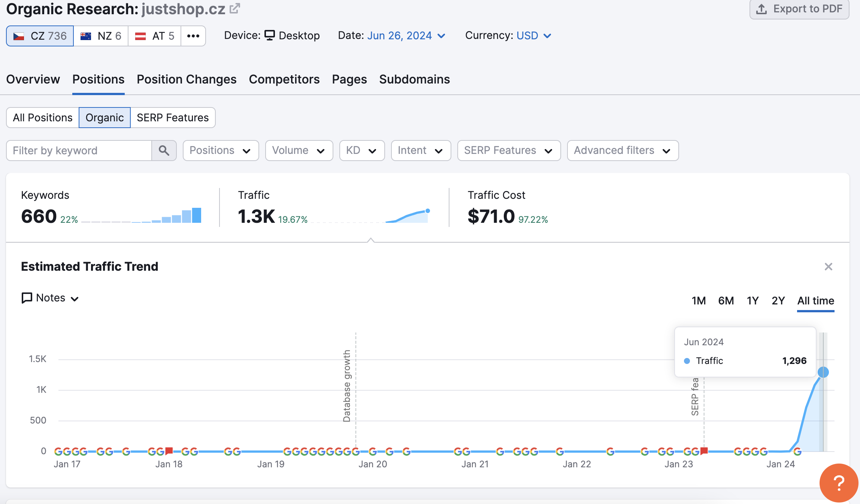The width and height of the screenshot is (860, 504).
Task: Select SERP Features positions filter
Action: [173, 118]
